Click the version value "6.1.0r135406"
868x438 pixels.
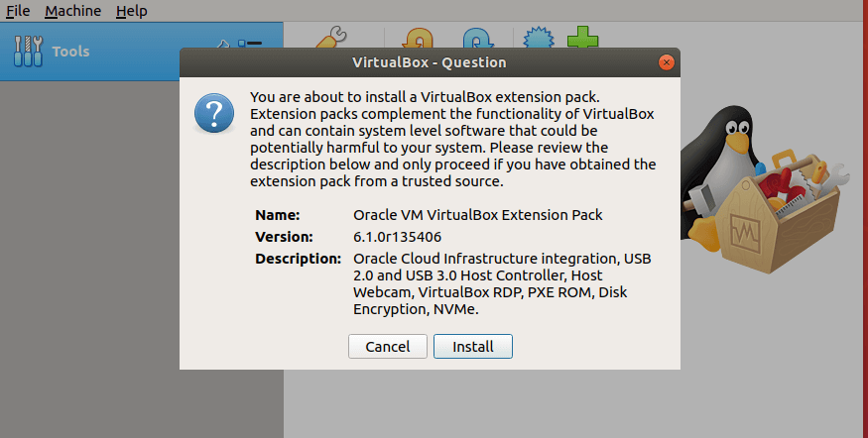click(398, 237)
